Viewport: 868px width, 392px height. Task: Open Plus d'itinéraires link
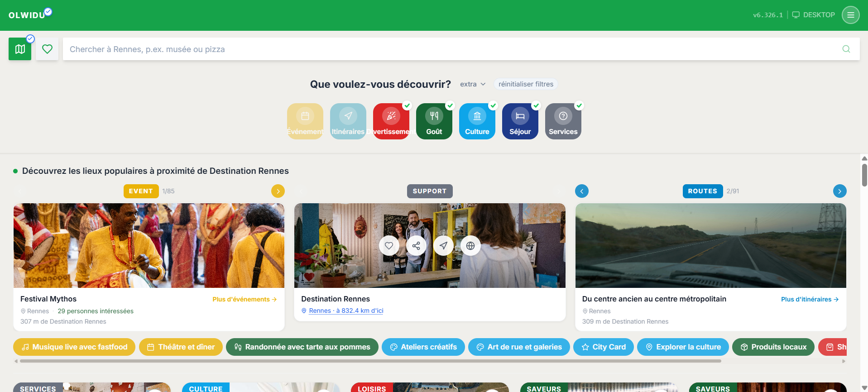(x=810, y=299)
